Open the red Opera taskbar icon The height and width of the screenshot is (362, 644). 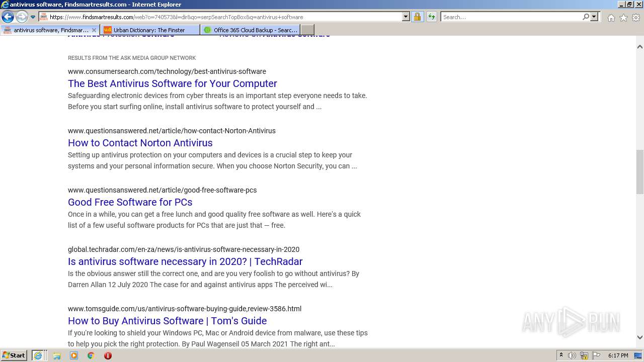click(x=108, y=355)
